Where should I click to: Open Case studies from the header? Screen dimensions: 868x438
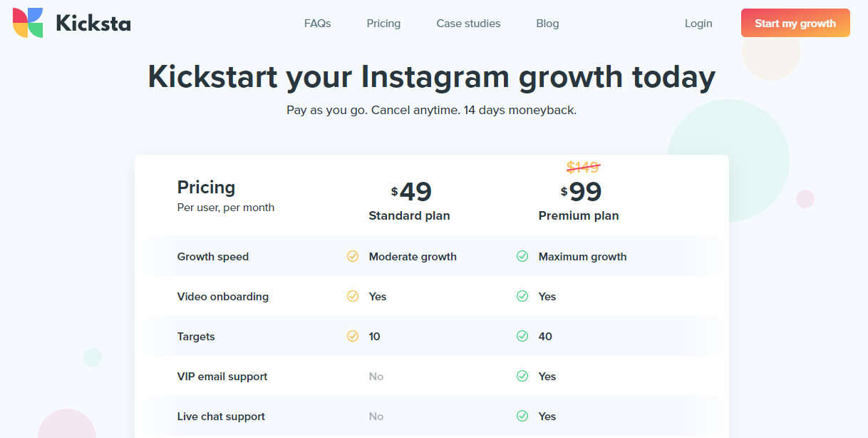coord(468,24)
